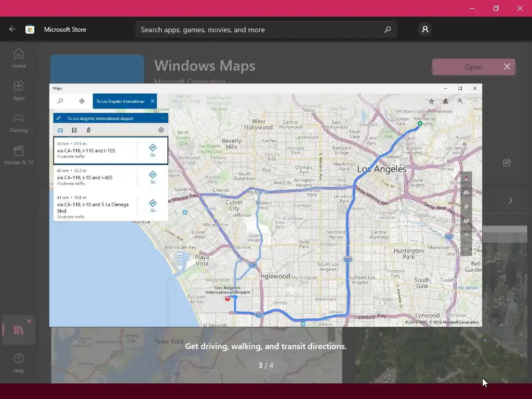Open the user account profile icon
The image size is (532, 399).
(x=425, y=30)
